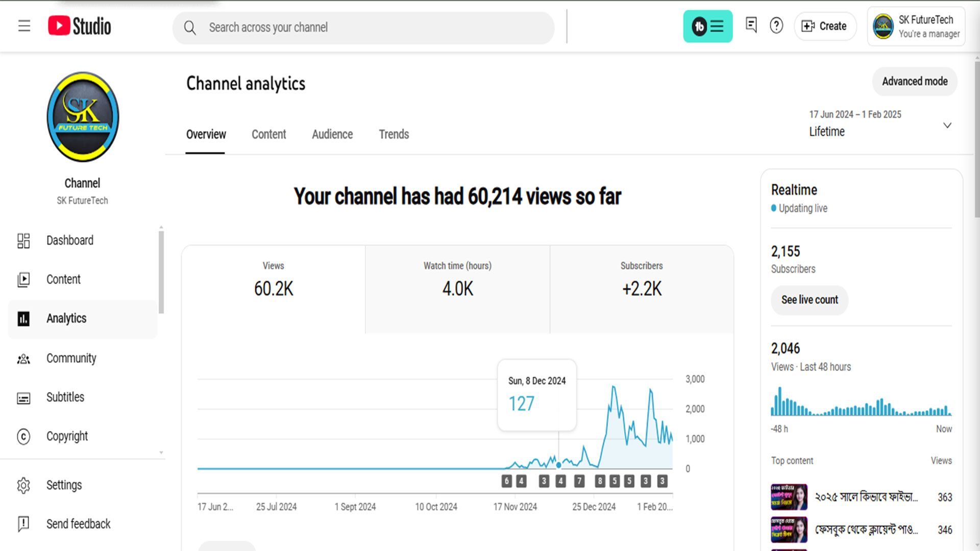
Task: Open the hamburger navigation menu
Action: (24, 26)
